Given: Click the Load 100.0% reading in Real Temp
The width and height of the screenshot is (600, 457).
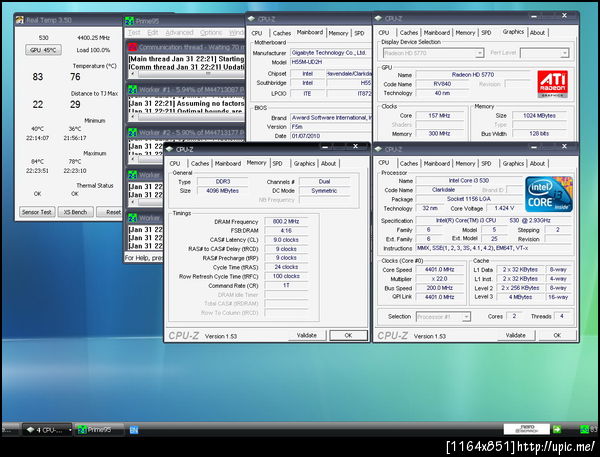Looking at the screenshot, I should pos(93,50).
